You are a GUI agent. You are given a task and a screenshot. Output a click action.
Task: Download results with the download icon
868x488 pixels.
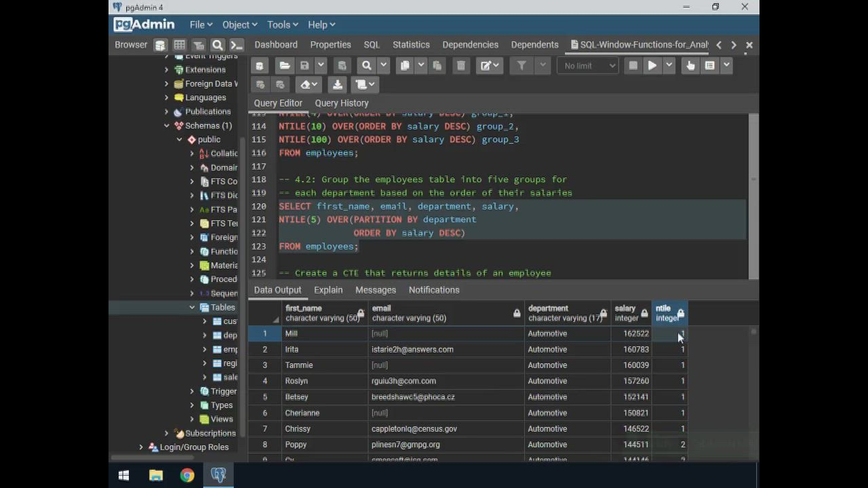tap(337, 85)
